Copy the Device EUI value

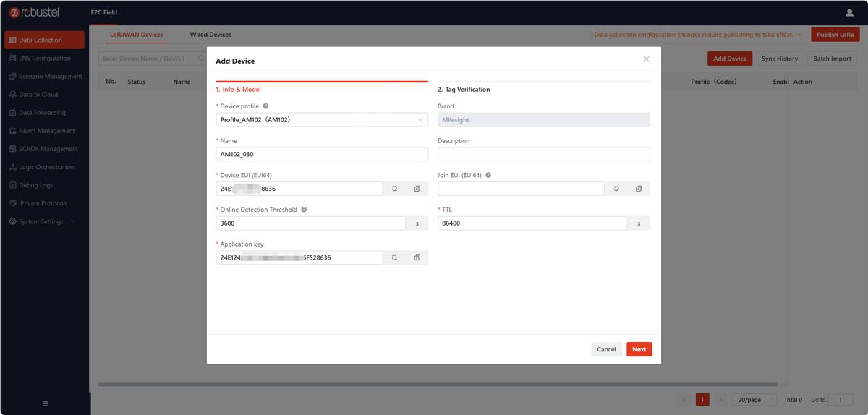click(417, 189)
